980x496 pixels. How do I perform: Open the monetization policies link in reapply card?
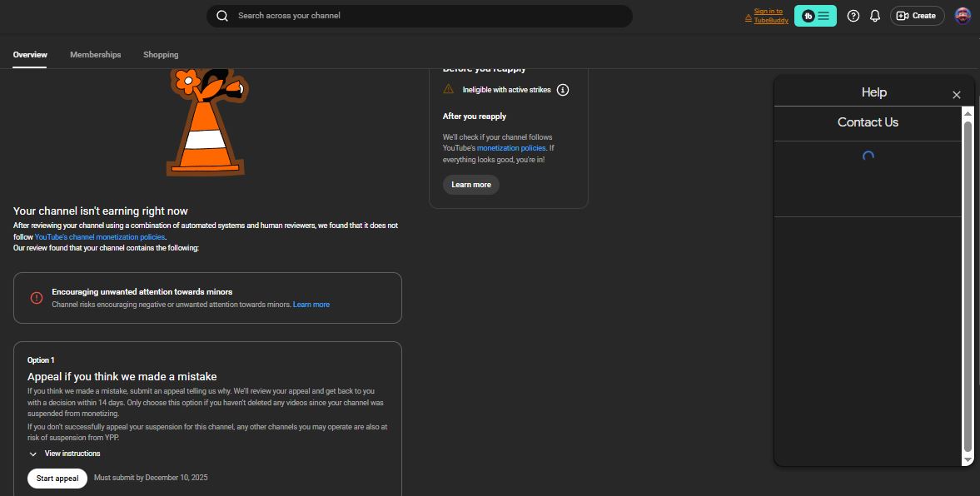pos(511,149)
